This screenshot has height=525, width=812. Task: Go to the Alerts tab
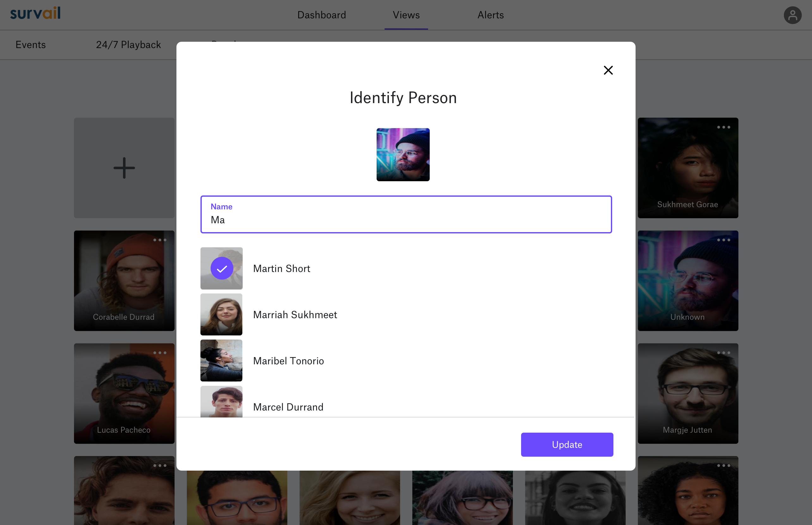490,15
